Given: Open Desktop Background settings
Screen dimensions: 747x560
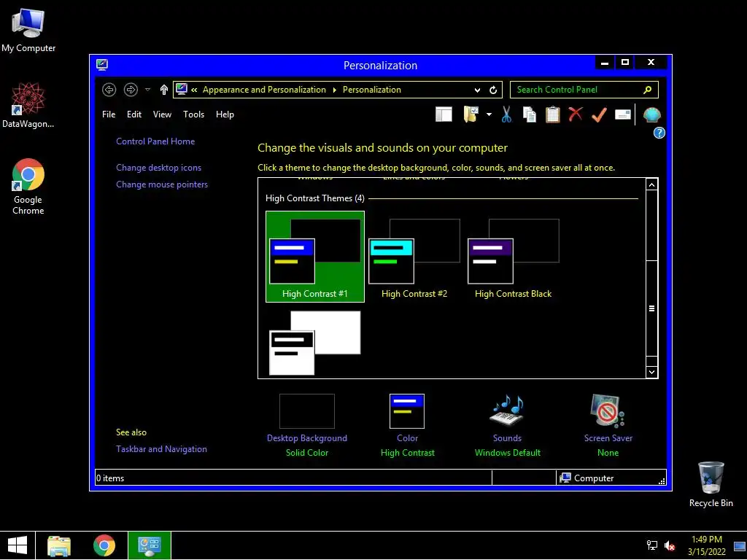Looking at the screenshot, I should 307,425.
